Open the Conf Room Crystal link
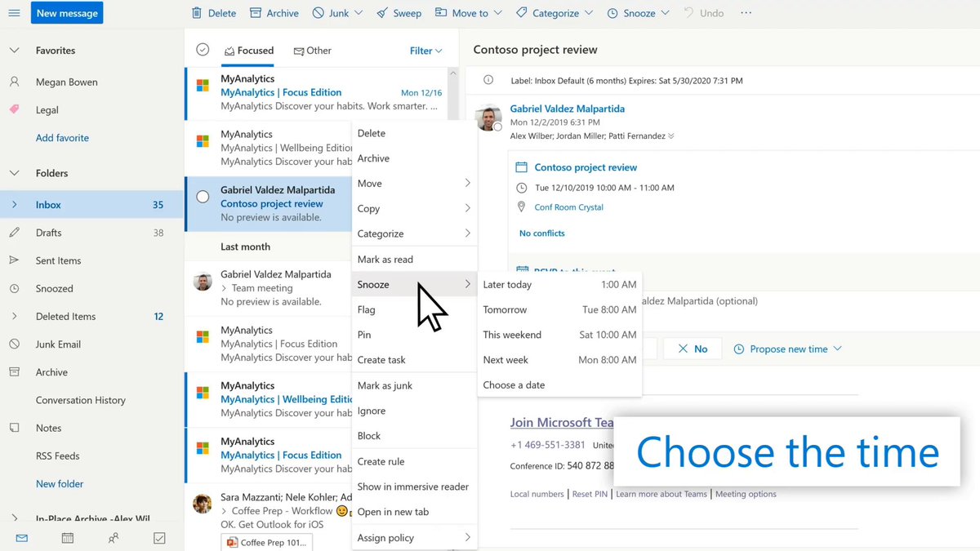Viewport: 980px width, 551px height. pos(568,207)
